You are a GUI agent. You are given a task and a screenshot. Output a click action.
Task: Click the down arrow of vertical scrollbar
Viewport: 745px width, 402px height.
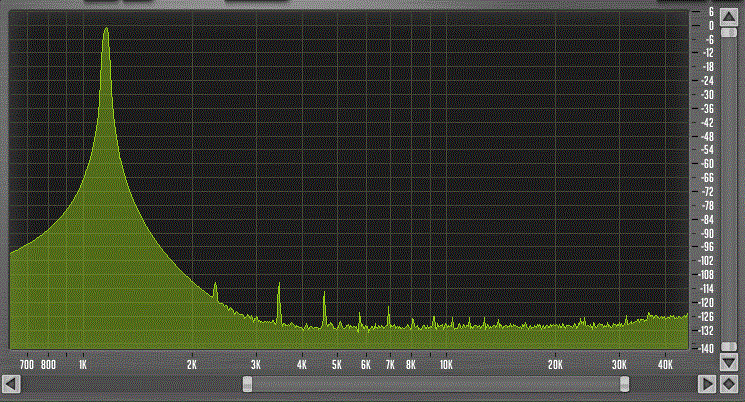pyautogui.click(x=729, y=363)
